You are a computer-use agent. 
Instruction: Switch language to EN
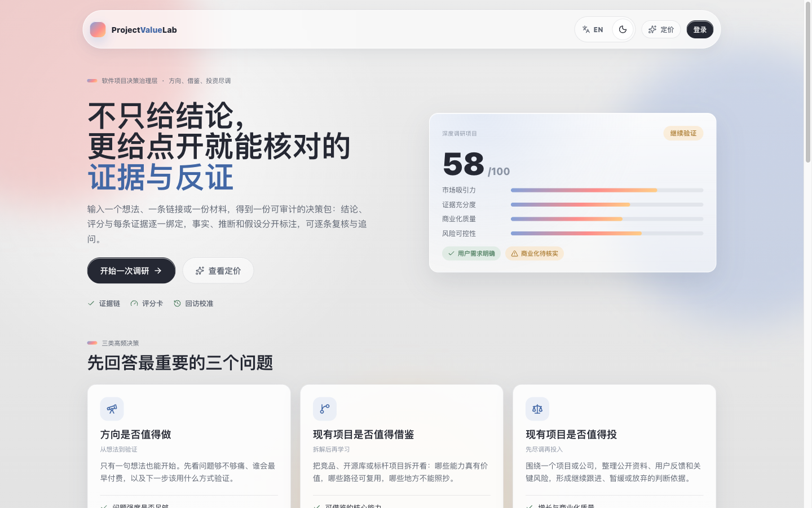click(593, 29)
